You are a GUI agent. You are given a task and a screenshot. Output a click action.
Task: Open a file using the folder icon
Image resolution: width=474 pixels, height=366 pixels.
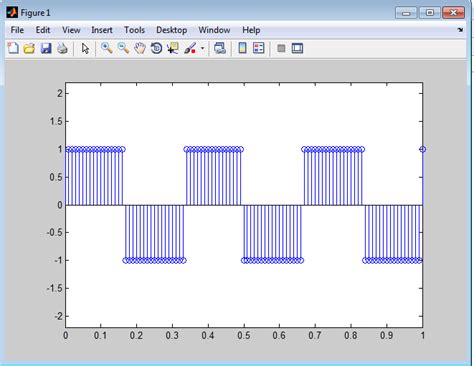click(x=29, y=48)
